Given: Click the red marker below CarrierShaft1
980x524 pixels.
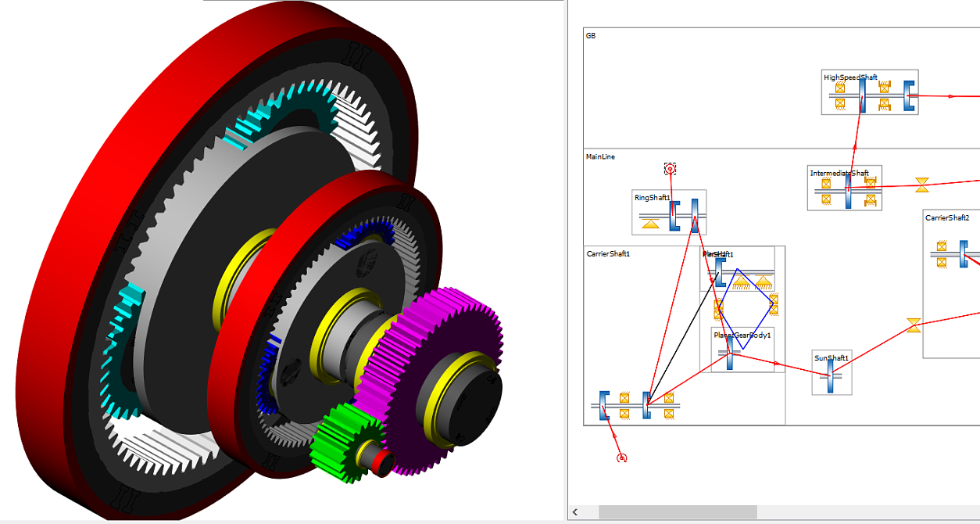Looking at the screenshot, I should pos(621,458).
